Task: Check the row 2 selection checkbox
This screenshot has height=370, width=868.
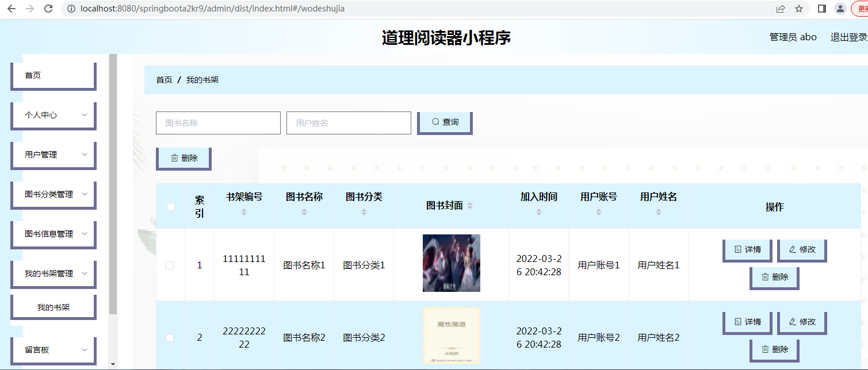Action: tap(170, 338)
